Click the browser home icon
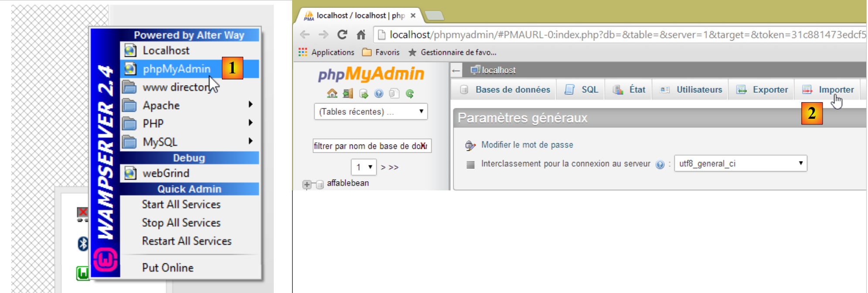 click(x=361, y=34)
